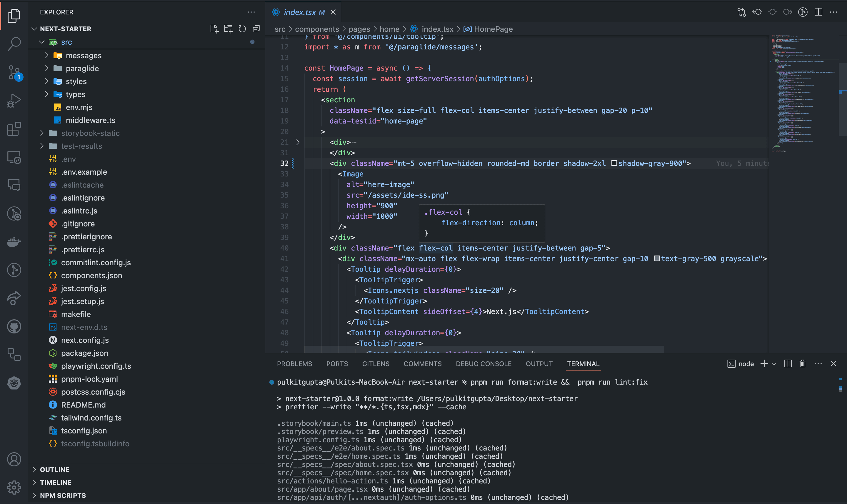Open the Kubernetes helm wheel icon
The image size is (847, 504).
coord(14,383)
